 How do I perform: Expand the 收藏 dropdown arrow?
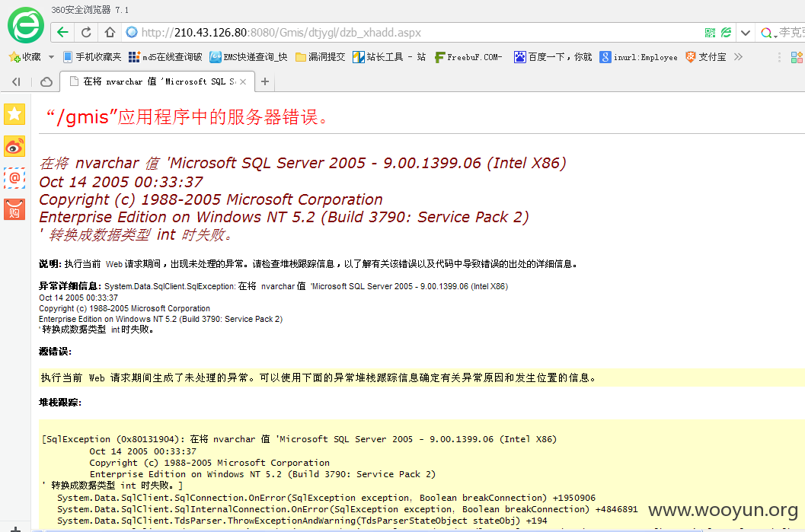coord(51,57)
